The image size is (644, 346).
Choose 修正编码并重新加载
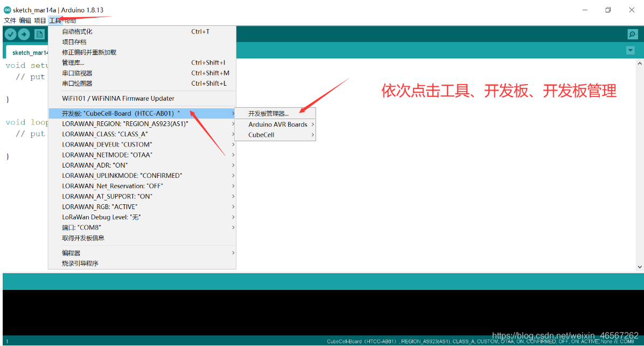142,52
